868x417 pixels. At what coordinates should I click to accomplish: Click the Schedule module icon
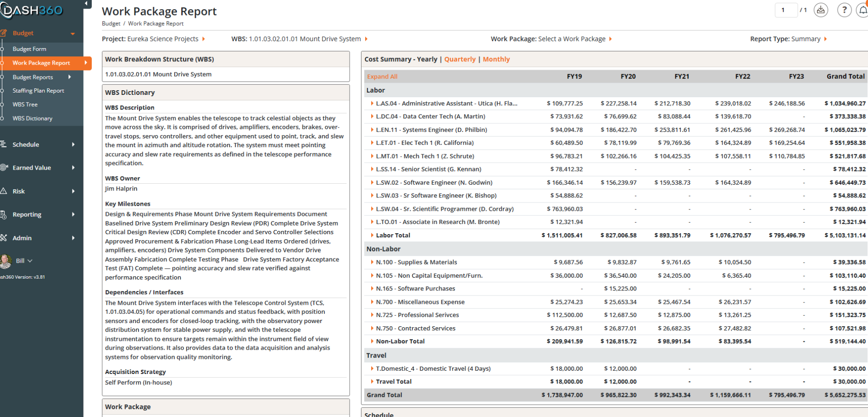(3, 144)
